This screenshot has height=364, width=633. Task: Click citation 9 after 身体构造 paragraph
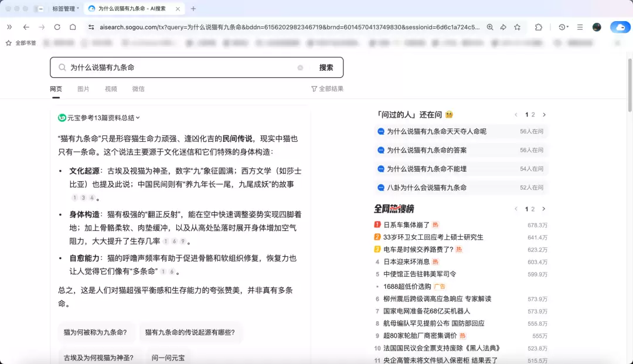tap(182, 241)
